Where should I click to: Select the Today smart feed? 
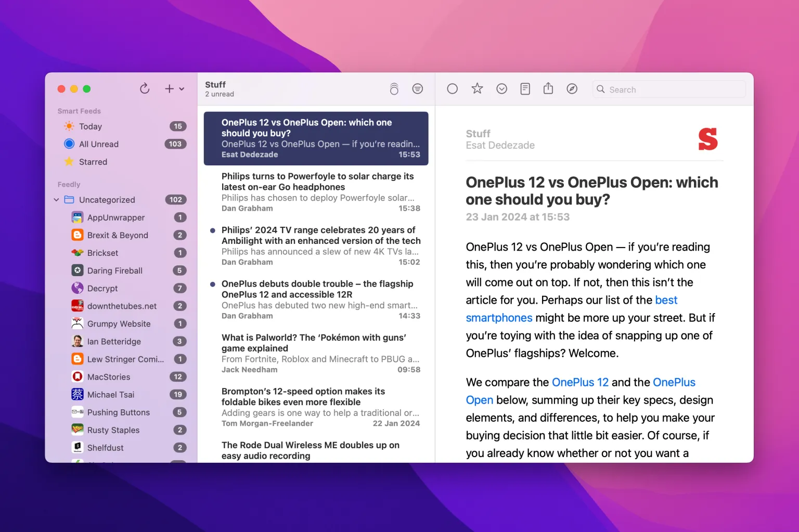point(90,126)
